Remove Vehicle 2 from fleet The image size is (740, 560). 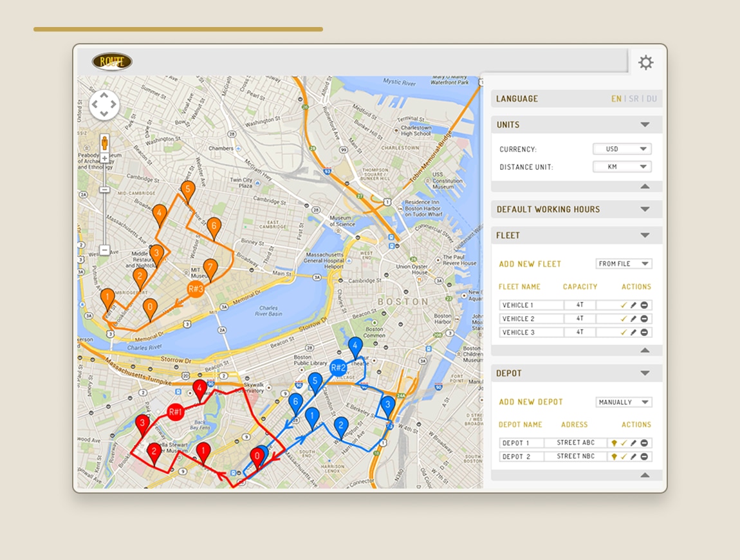pos(643,319)
